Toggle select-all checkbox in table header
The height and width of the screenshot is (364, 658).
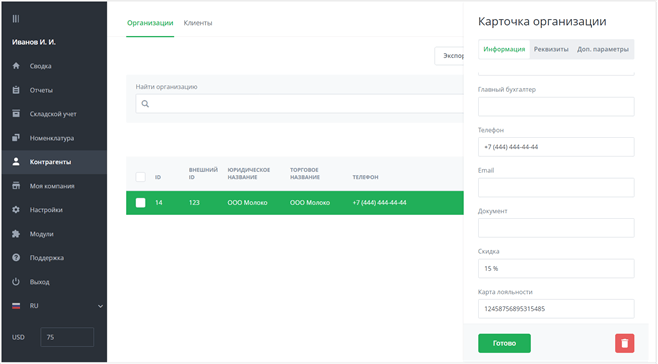point(141,177)
